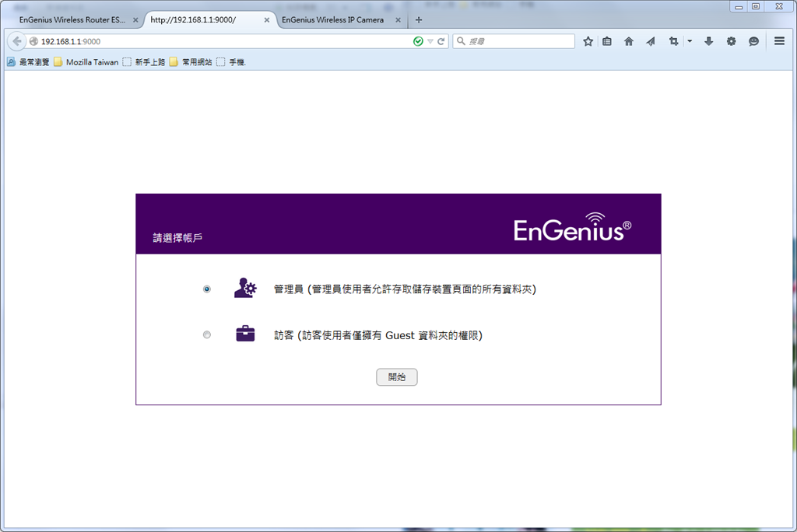Viewport: 797px width, 532px height.
Task: Open the downloads arrow icon
Action: click(x=708, y=41)
